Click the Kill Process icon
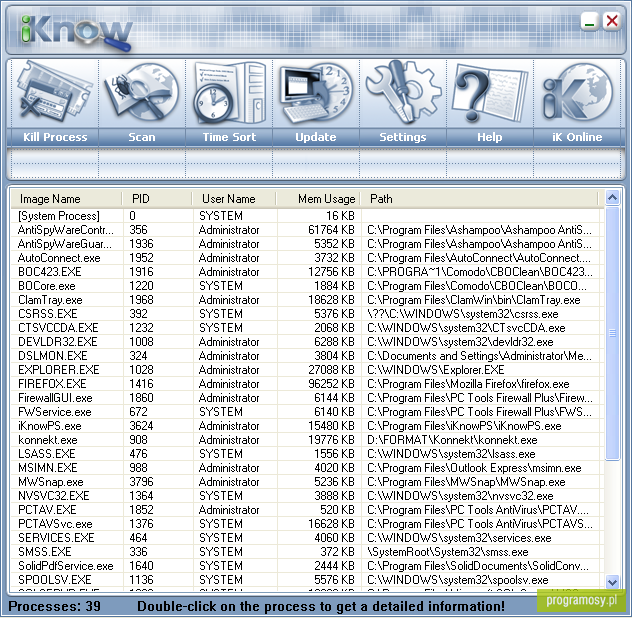 [x=55, y=94]
